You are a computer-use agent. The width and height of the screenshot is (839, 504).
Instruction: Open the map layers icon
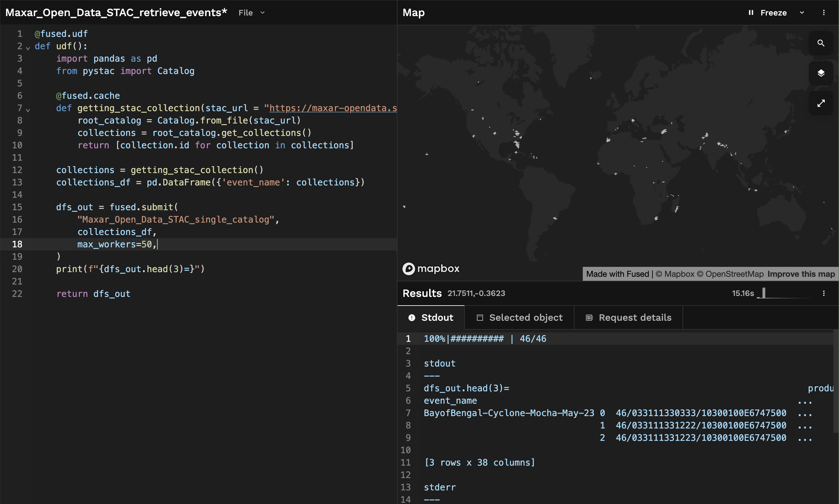tap(821, 73)
